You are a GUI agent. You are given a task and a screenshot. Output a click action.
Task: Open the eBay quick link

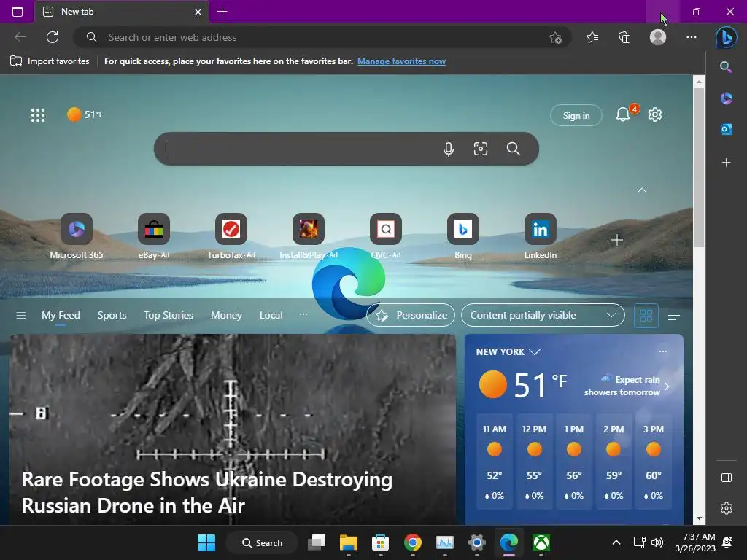point(153,237)
